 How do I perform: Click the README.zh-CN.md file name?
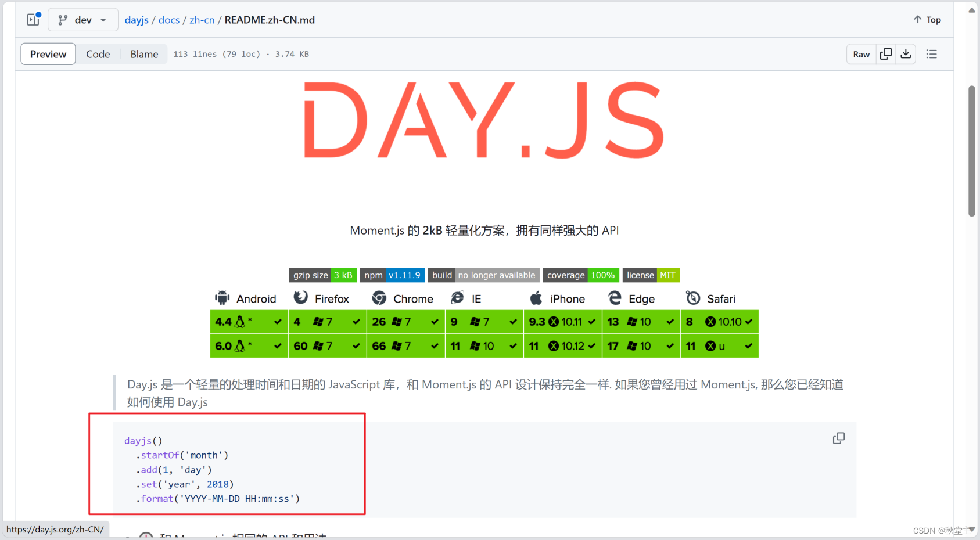pyautogui.click(x=270, y=20)
